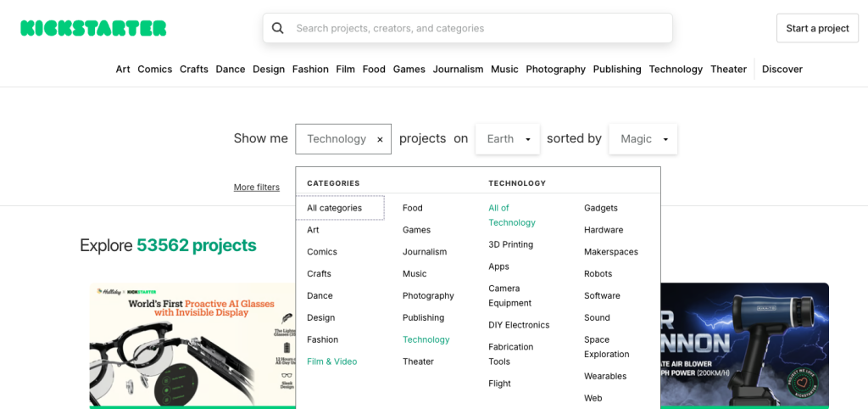Open Music in the top navigation bar
868x409 pixels.
click(504, 70)
